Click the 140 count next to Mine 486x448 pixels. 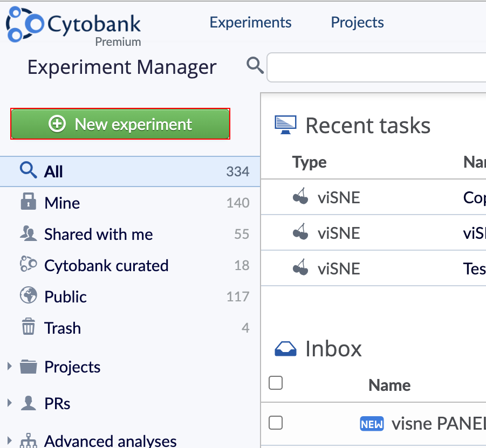tap(238, 203)
